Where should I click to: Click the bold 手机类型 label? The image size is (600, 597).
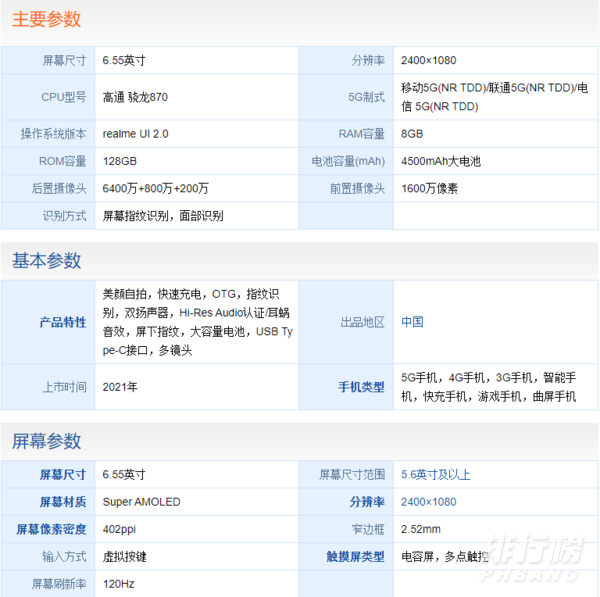(x=361, y=387)
